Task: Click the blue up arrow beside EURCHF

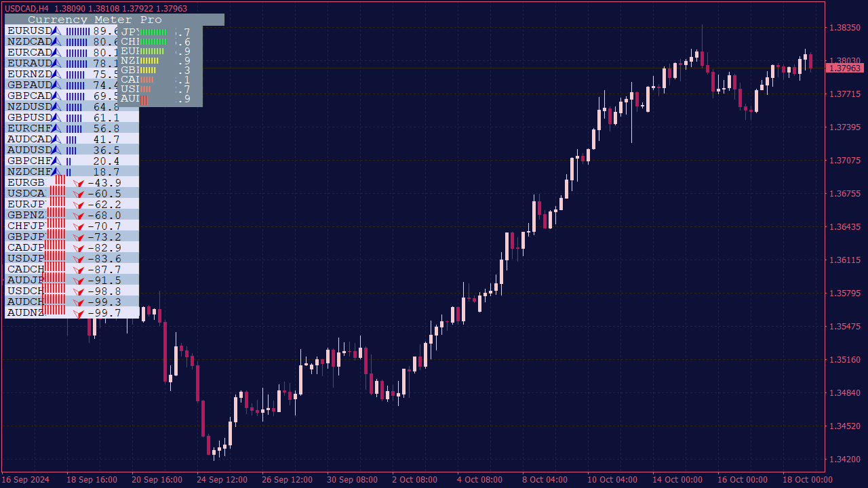Action: click(x=57, y=129)
